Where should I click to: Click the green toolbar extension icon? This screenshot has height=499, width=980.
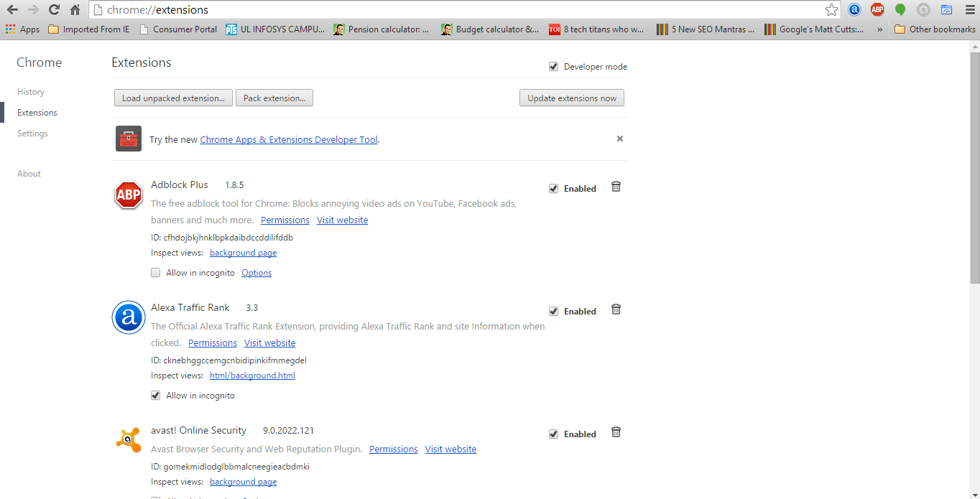(900, 10)
